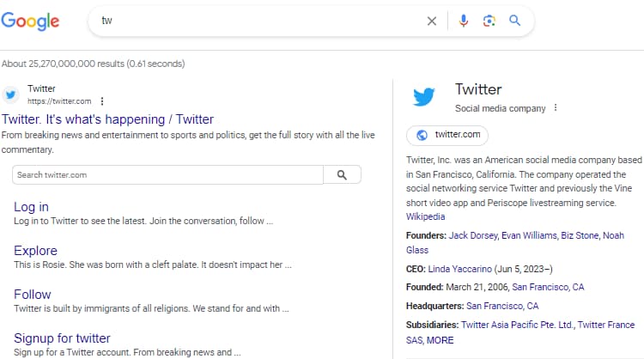Open more options next to Social media company
Image resolution: width=644 pixels, height=359 pixels.
pos(556,108)
